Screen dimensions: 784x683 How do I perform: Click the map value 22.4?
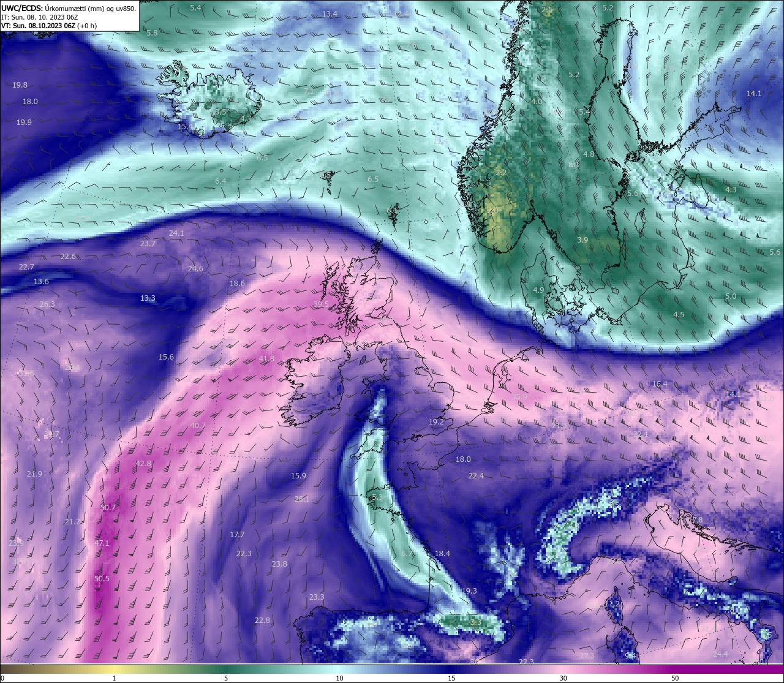pos(476,476)
